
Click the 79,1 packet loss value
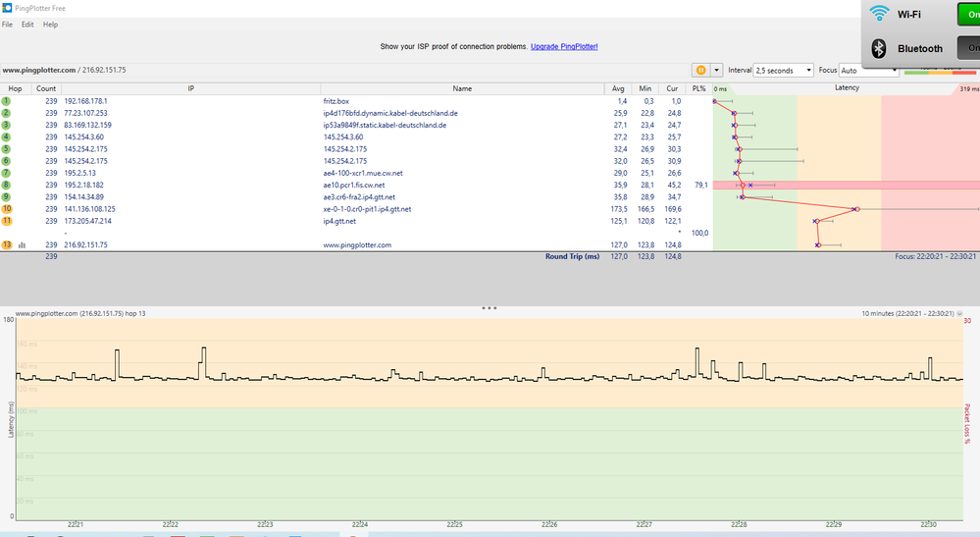[700, 185]
